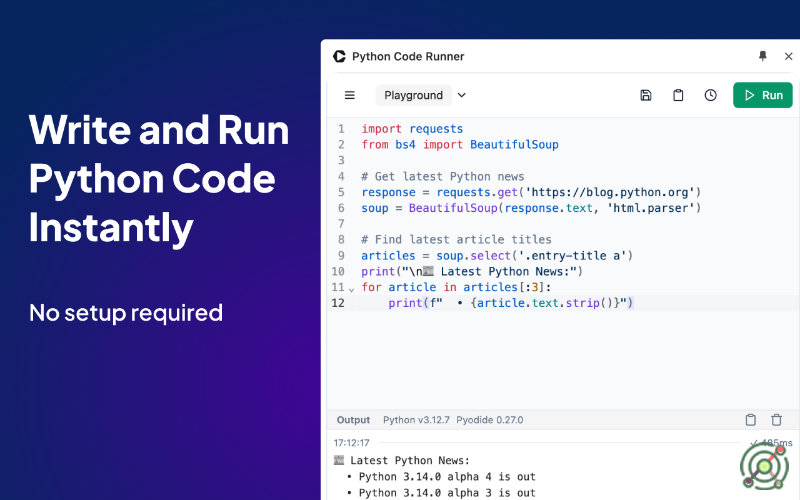Pin the Python Code Runner panel

[763, 57]
